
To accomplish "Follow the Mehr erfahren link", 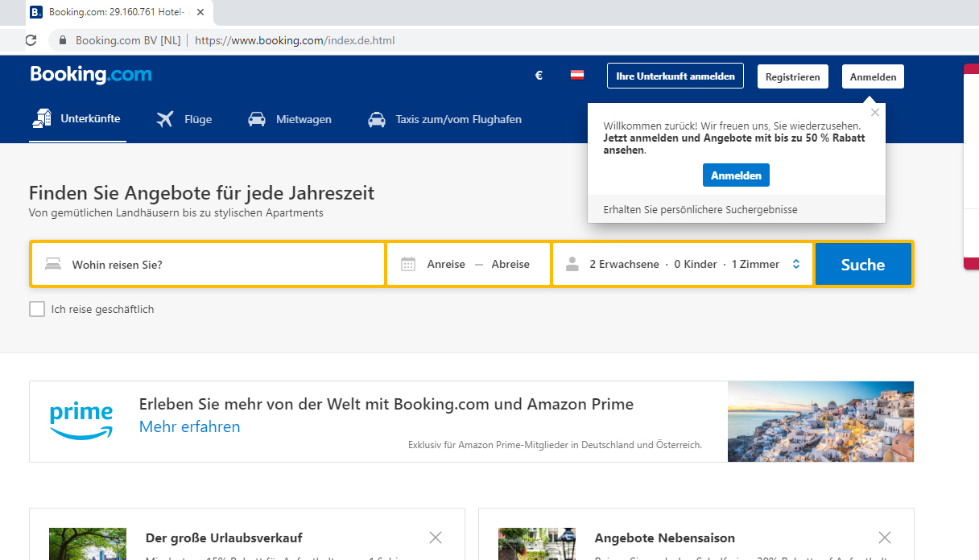I will pyautogui.click(x=189, y=426).
